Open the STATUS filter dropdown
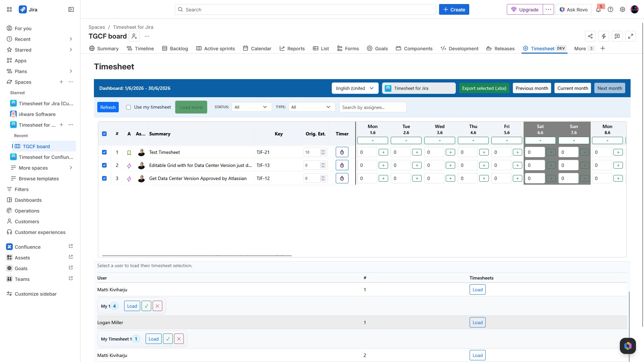This screenshot has height=362, width=644. (252, 107)
